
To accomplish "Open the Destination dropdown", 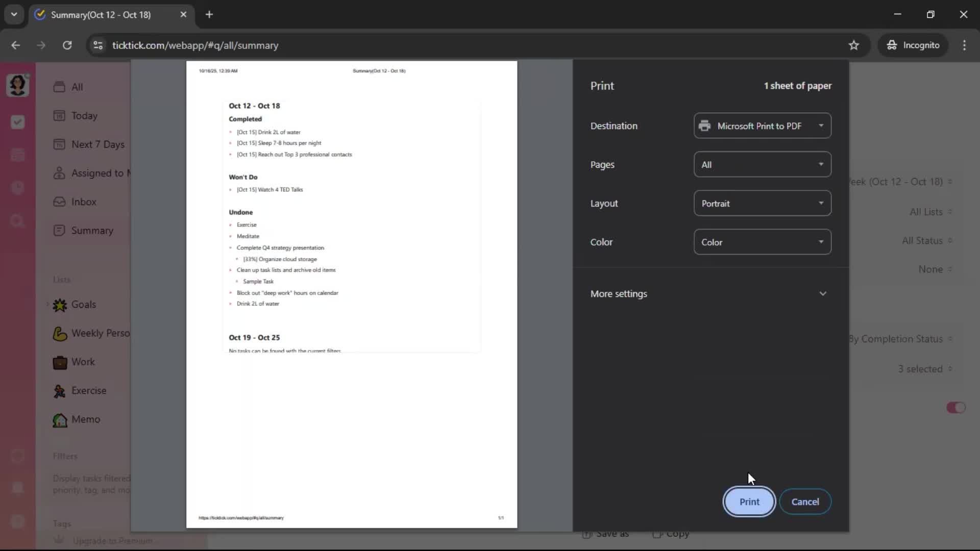I will point(762,126).
